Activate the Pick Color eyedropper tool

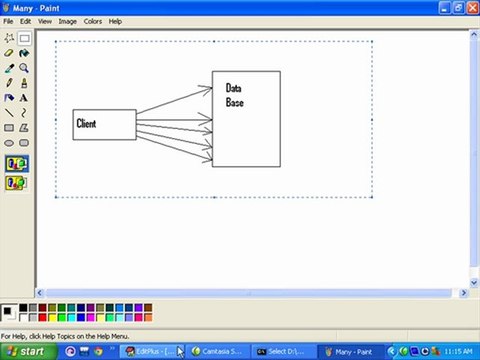pyautogui.click(x=9, y=68)
